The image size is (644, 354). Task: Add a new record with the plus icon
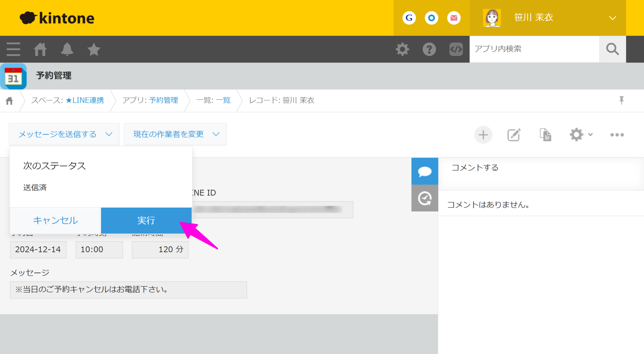coord(483,135)
